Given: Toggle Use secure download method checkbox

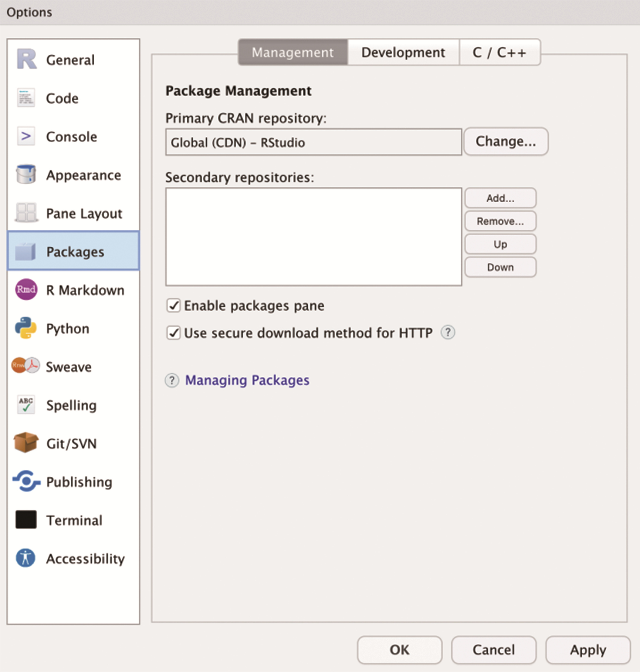Looking at the screenshot, I should point(174,332).
